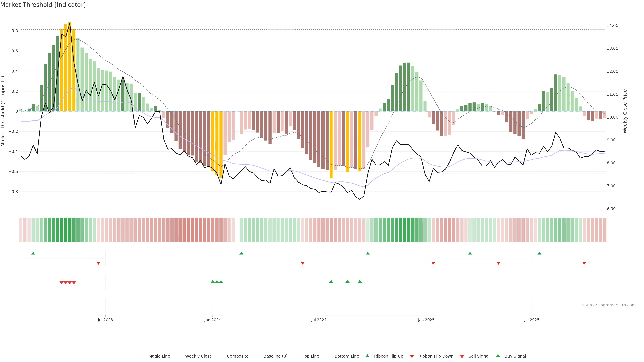
Task: Click the source: sharemaestro.com text
Action: (x=609, y=305)
